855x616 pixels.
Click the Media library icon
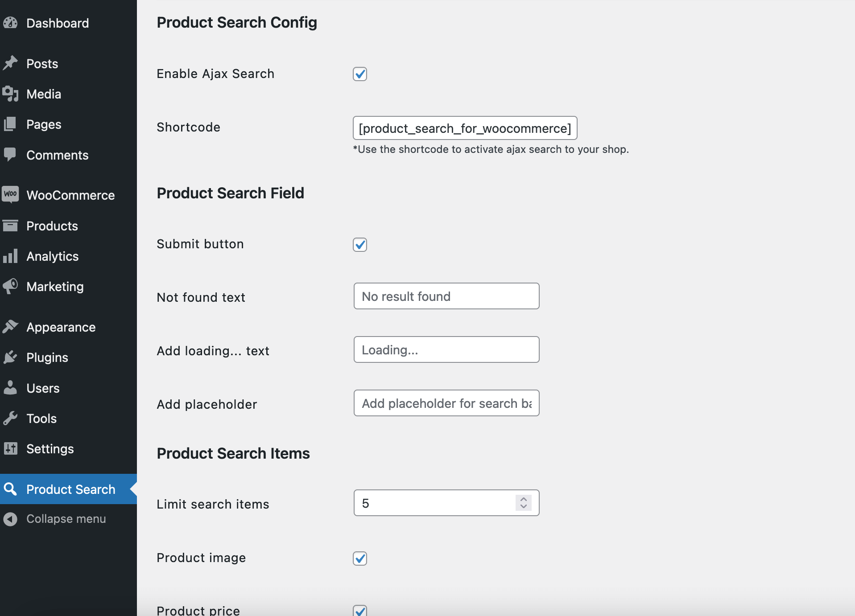10,94
